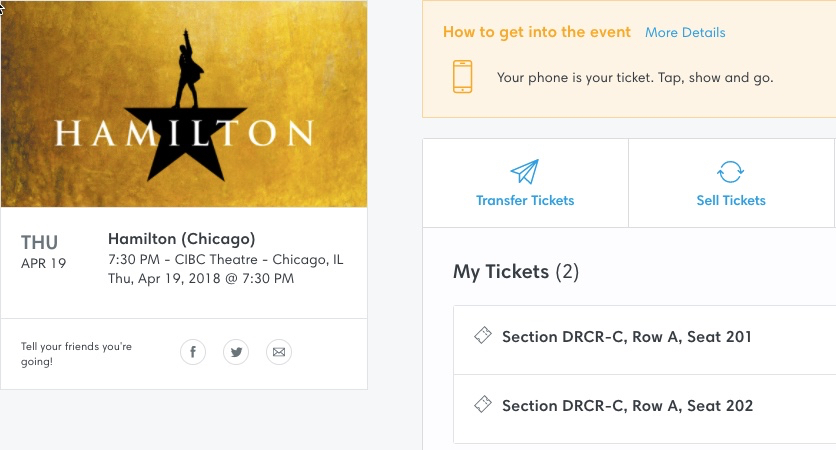Viewport: 836px width, 450px height.
Task: Open the More Details link
Action: tap(685, 32)
